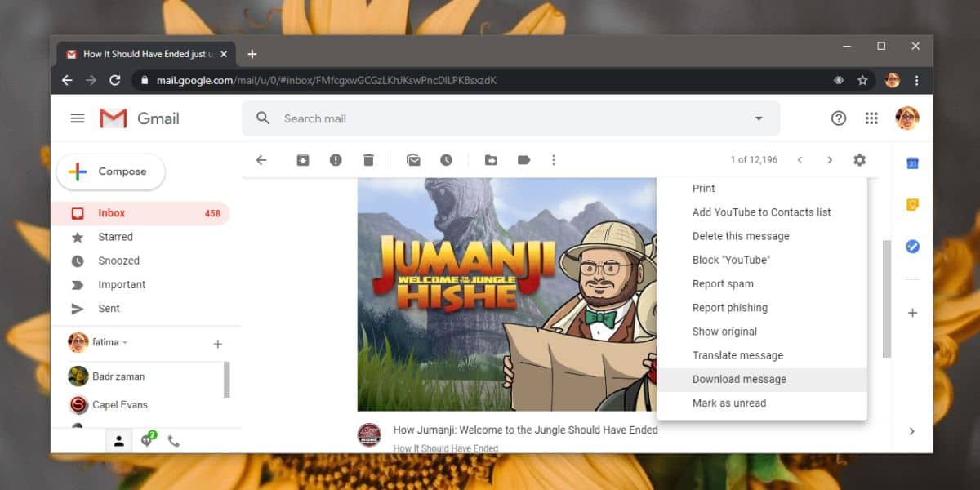This screenshot has width=980, height=490.
Task: Open chat with Capel Evans
Action: [x=137, y=404]
